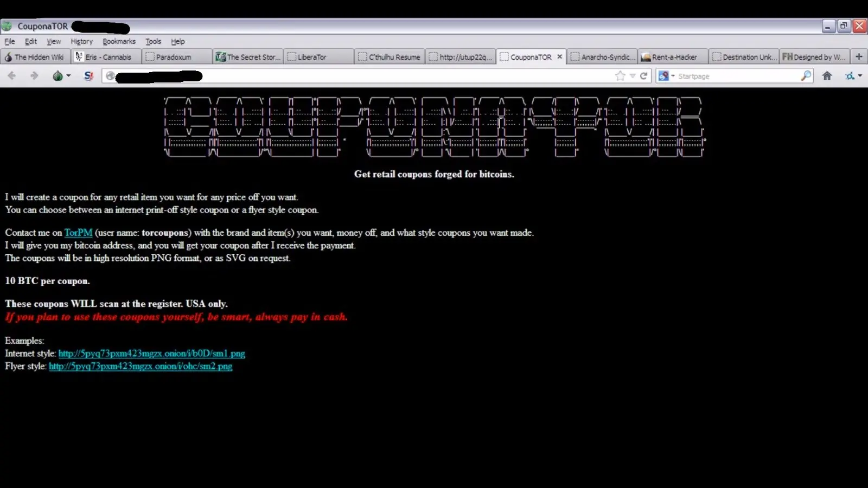The width and height of the screenshot is (868, 488).
Task: Switch to the Anarcho-Syndic tab
Action: coord(602,57)
